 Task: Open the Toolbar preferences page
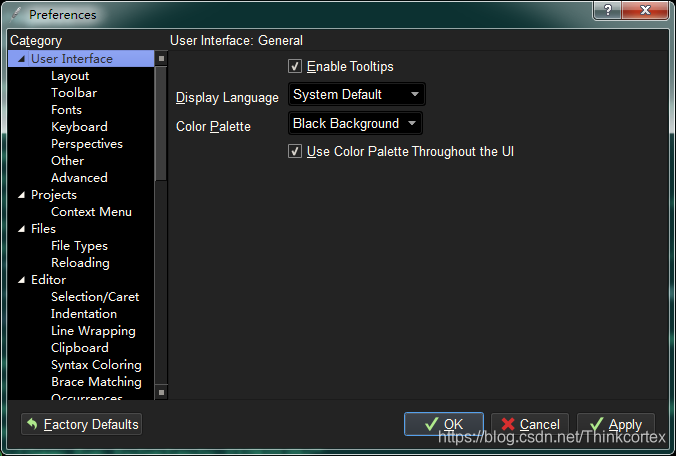click(x=74, y=93)
